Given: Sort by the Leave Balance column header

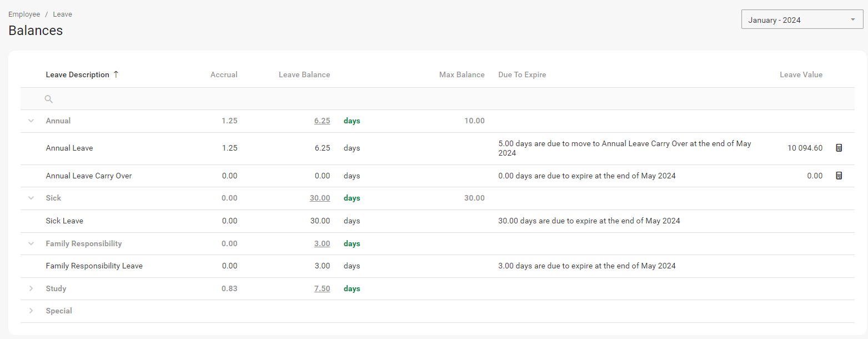Looking at the screenshot, I should pyautogui.click(x=304, y=74).
